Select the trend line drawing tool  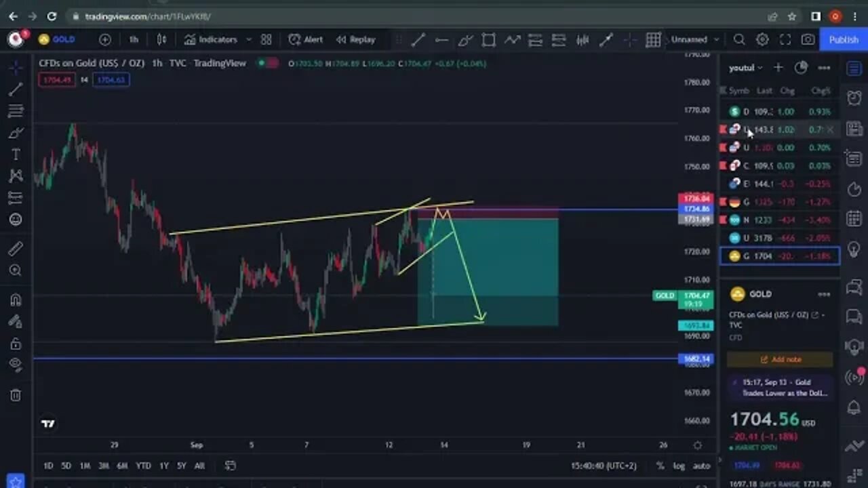tap(16, 89)
